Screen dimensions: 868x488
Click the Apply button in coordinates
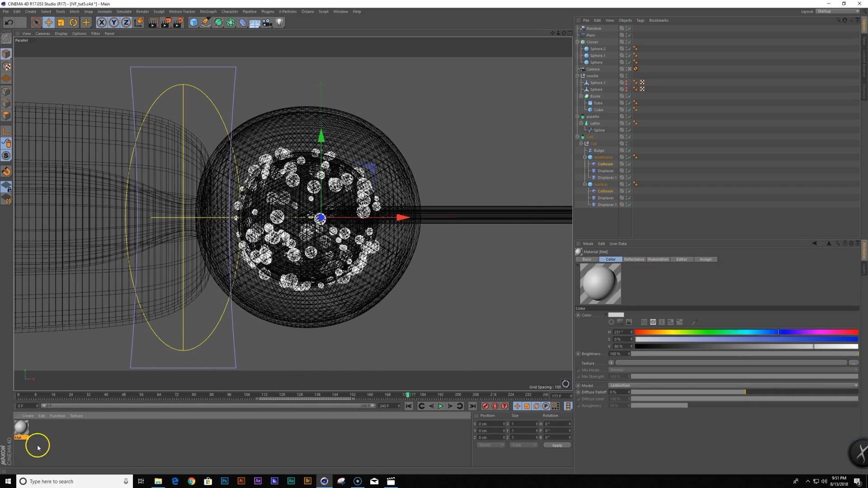coord(557,445)
